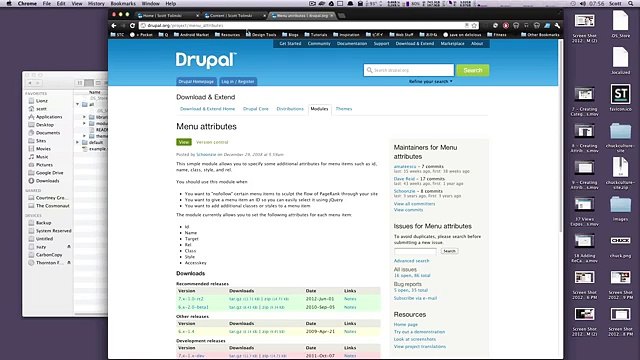
Task: Open 'Try out a demonstration' link
Action: click(x=419, y=332)
